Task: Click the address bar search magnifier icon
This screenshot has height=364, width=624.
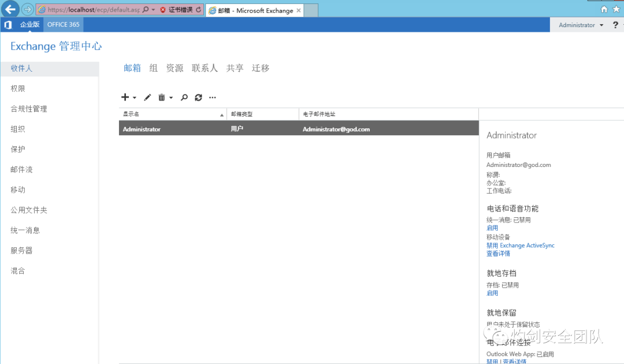Action: pos(146,10)
